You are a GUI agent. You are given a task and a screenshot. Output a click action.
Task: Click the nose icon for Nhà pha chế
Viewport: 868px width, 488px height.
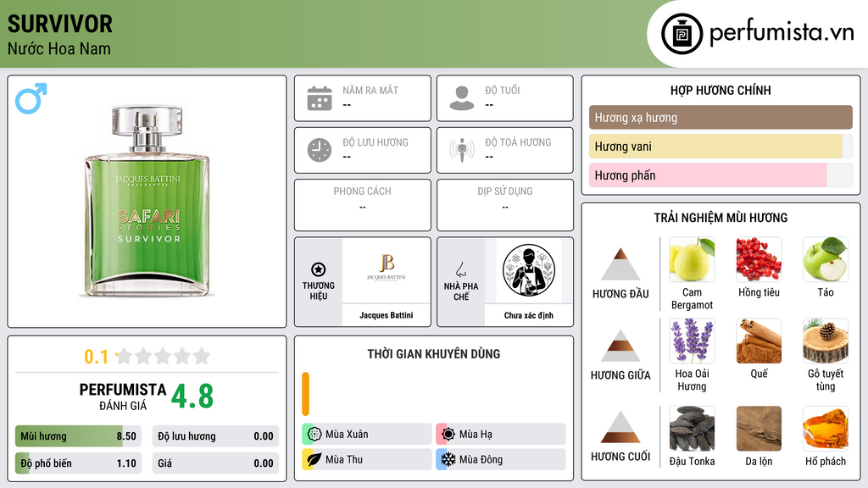pyautogui.click(x=460, y=269)
